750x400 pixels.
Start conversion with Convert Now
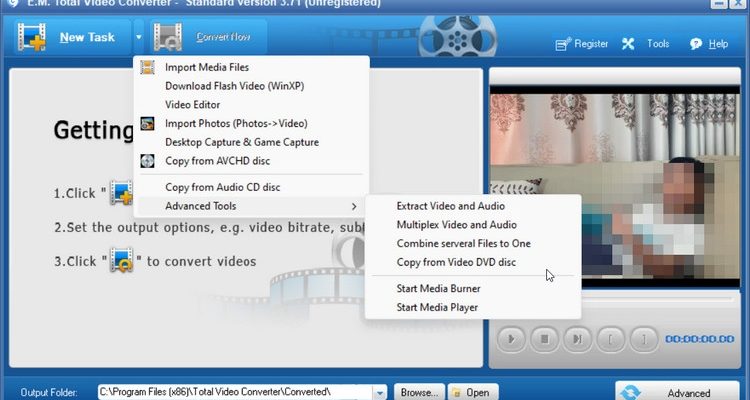(223, 37)
